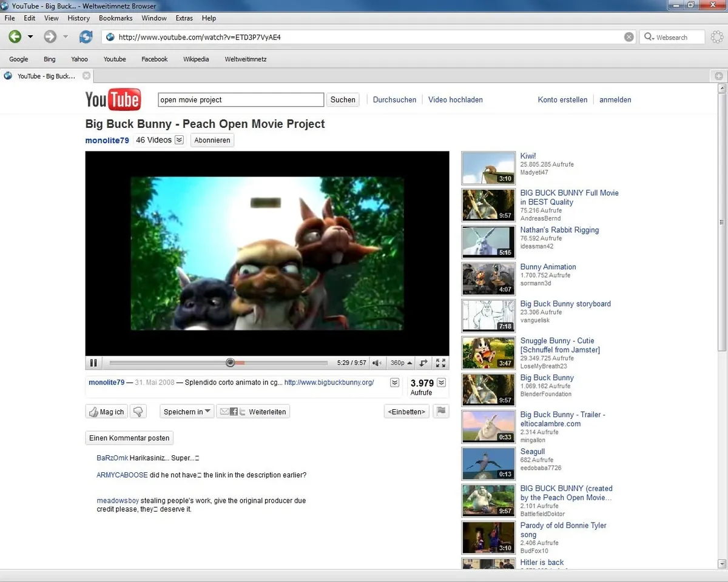This screenshot has width=728, height=582.
Task: Enter fullscreen mode
Action: [440, 363]
